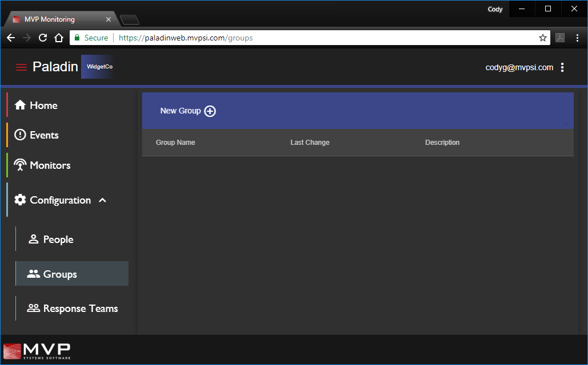Open the user options three-dot menu
Screen dimensions: 588x365
point(562,67)
